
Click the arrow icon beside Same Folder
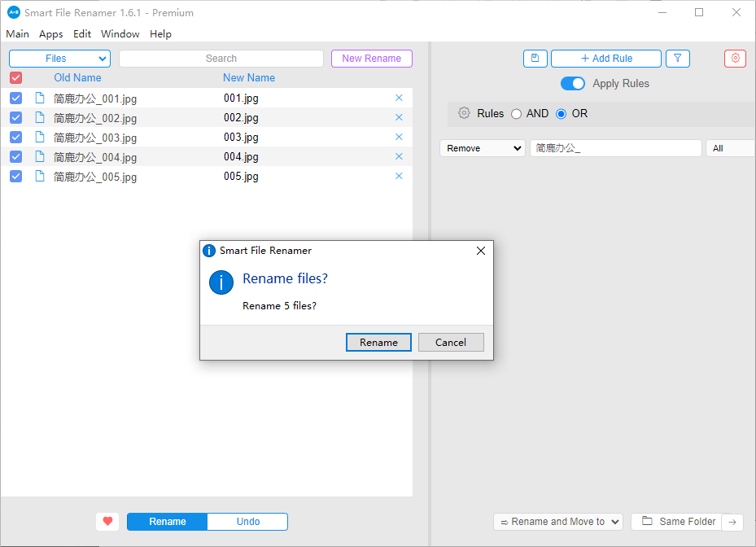click(x=732, y=522)
